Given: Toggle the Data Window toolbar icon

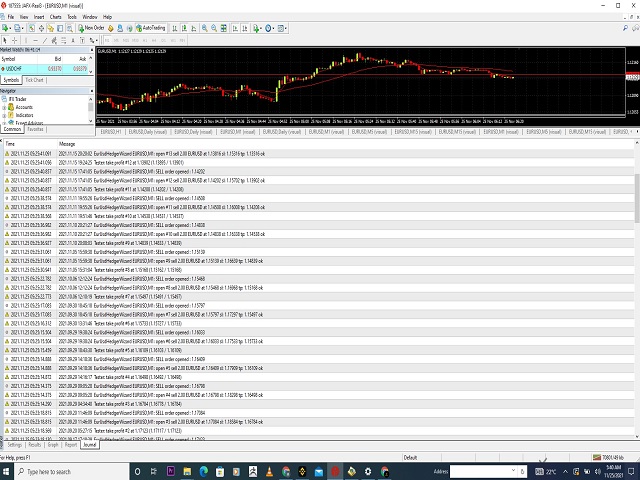Looking at the screenshot, I should pos(41,28).
